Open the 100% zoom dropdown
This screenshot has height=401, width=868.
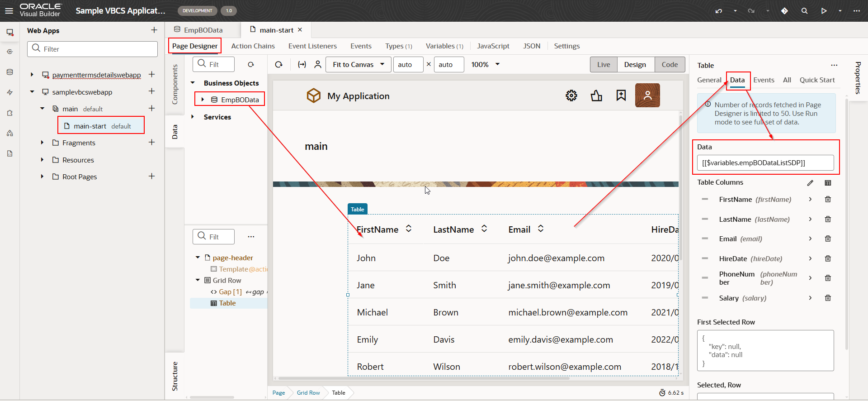tap(485, 65)
